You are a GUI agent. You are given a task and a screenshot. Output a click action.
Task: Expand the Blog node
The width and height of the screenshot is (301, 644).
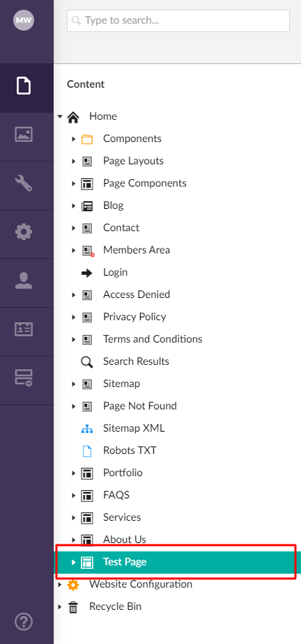(74, 206)
